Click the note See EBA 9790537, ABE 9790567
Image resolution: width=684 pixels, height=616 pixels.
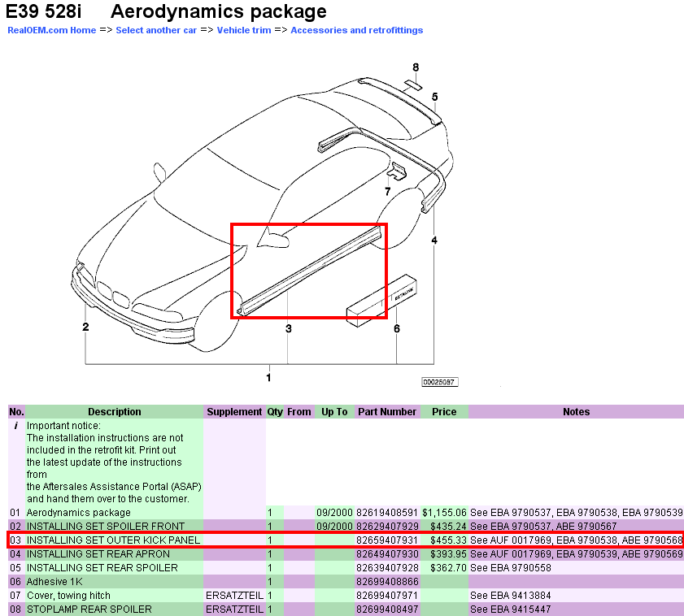pyautogui.click(x=543, y=526)
